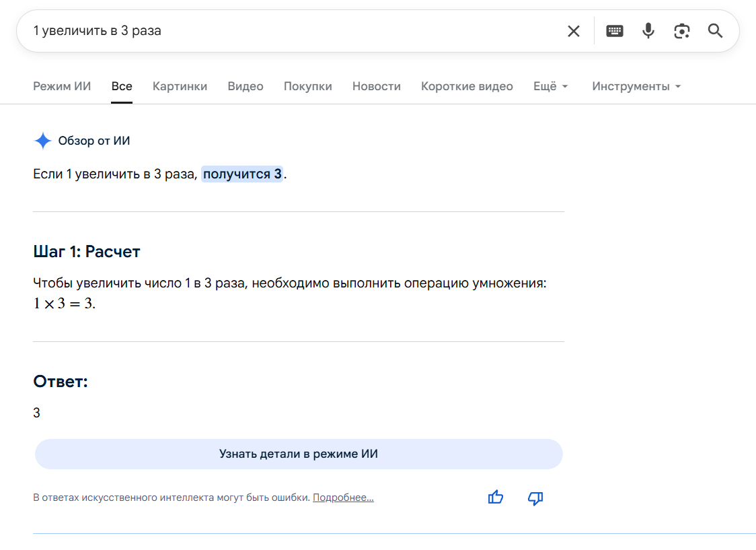Click the Узнать детали в режиме ИИ button
756x550 pixels.
point(299,454)
